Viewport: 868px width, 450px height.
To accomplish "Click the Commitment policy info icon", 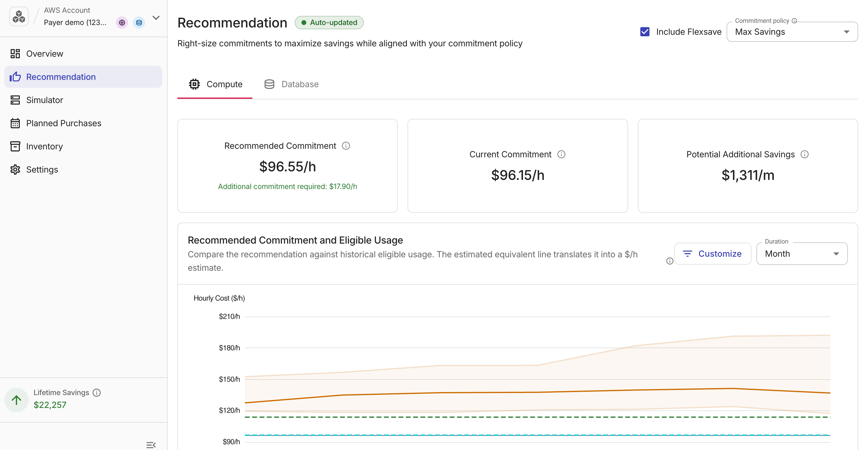I will [x=794, y=20].
